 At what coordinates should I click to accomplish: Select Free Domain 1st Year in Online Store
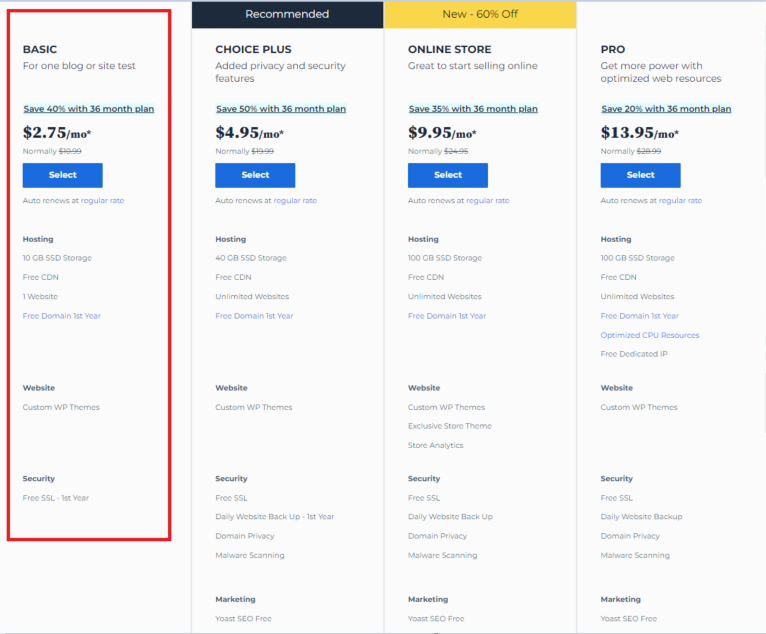447,316
